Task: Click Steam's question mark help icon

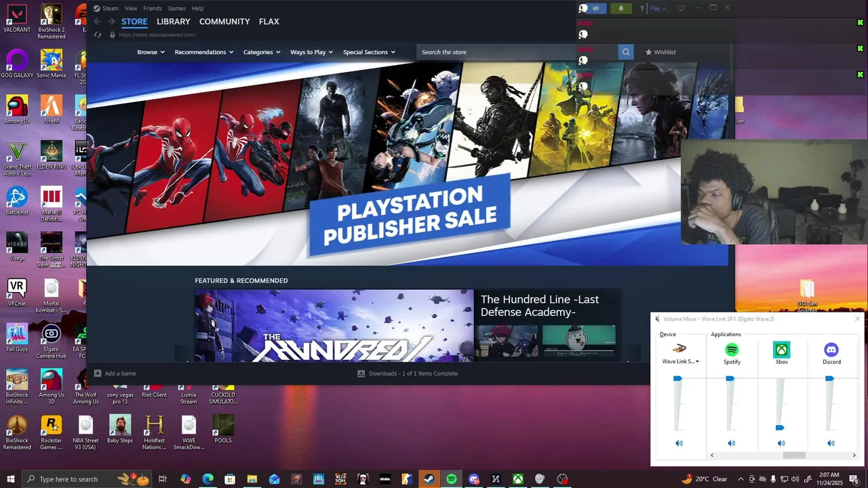Action: (x=642, y=9)
